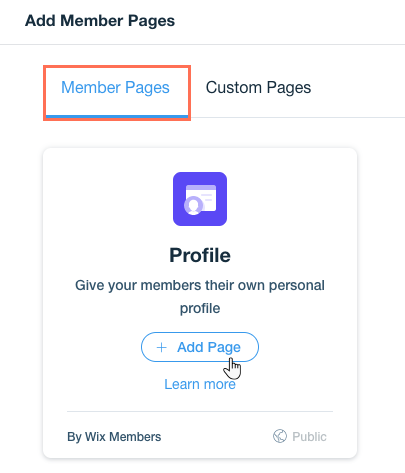Click the avatar silhouette in Profile icon
405x473 pixels.
point(193,205)
